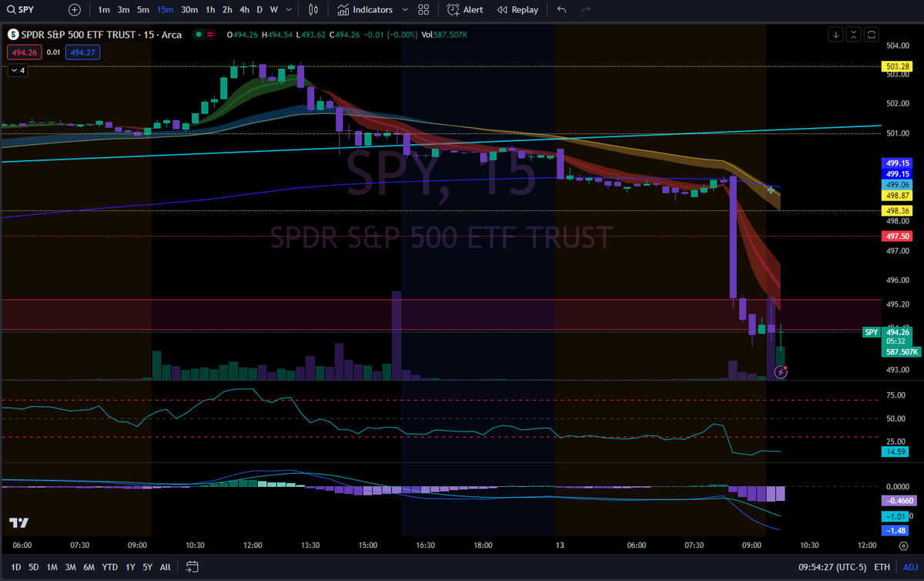This screenshot has height=581, width=924.
Task: Open the indicator templates grid icon
Action: point(423,10)
